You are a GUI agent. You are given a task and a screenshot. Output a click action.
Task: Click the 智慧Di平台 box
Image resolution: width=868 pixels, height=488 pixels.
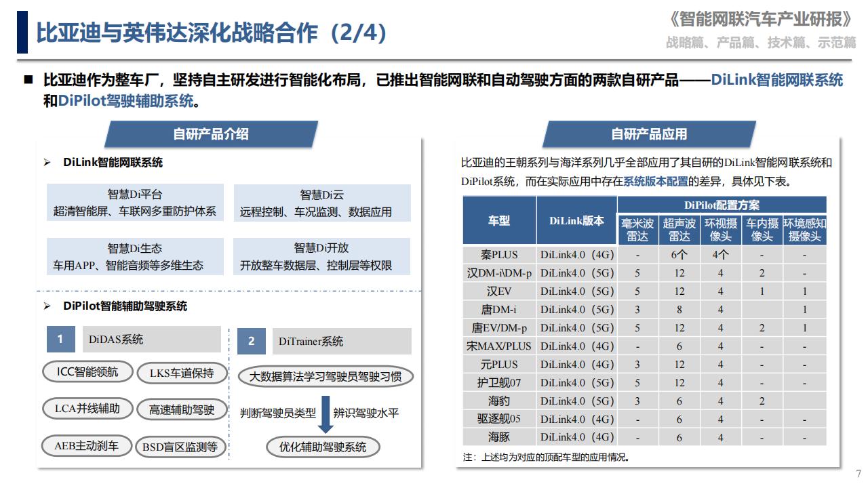(x=135, y=203)
